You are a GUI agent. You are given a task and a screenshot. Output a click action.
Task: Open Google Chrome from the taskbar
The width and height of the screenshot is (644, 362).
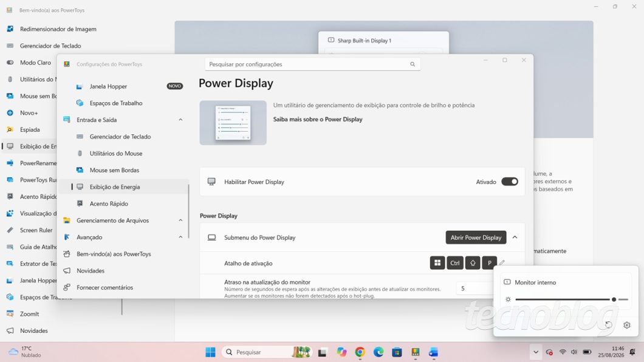point(360,352)
